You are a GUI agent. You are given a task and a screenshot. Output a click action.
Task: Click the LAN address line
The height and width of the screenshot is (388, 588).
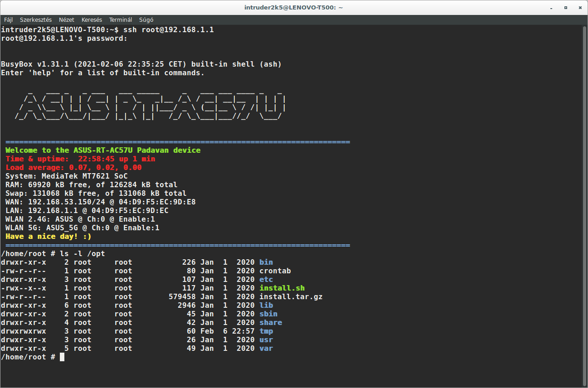tap(87, 210)
